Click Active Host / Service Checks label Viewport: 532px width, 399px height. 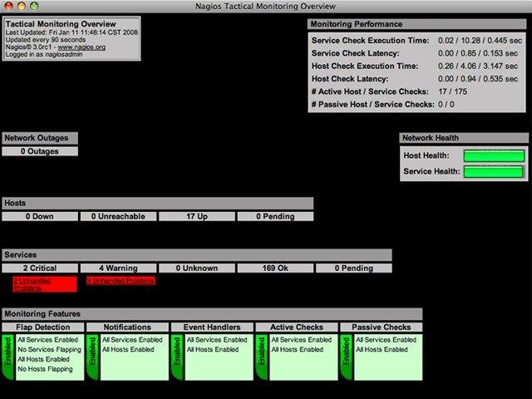click(370, 91)
